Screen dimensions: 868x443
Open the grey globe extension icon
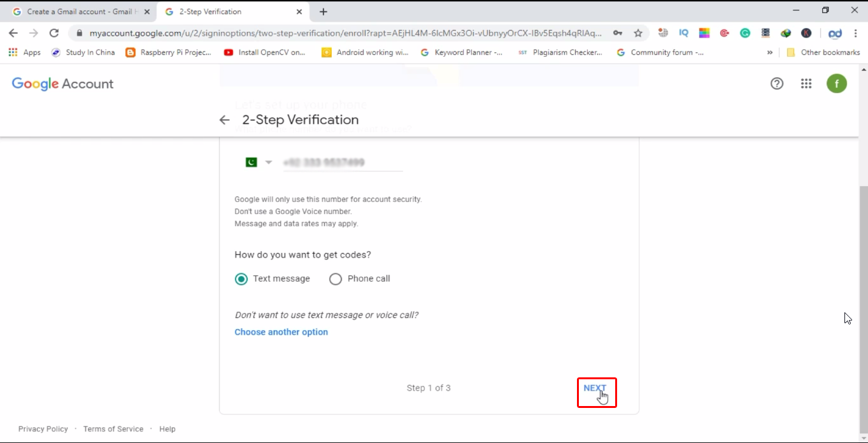[x=663, y=33]
